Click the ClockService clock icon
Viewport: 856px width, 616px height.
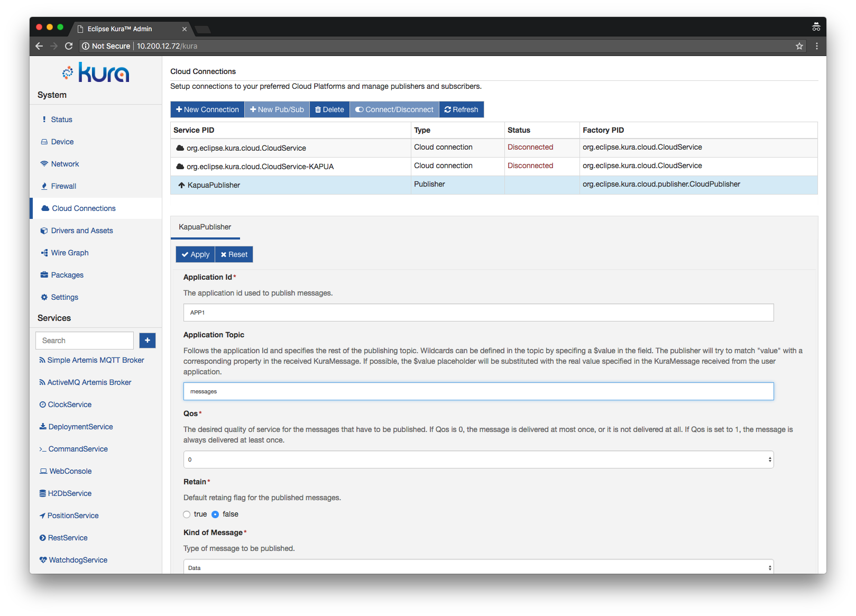pyautogui.click(x=43, y=404)
